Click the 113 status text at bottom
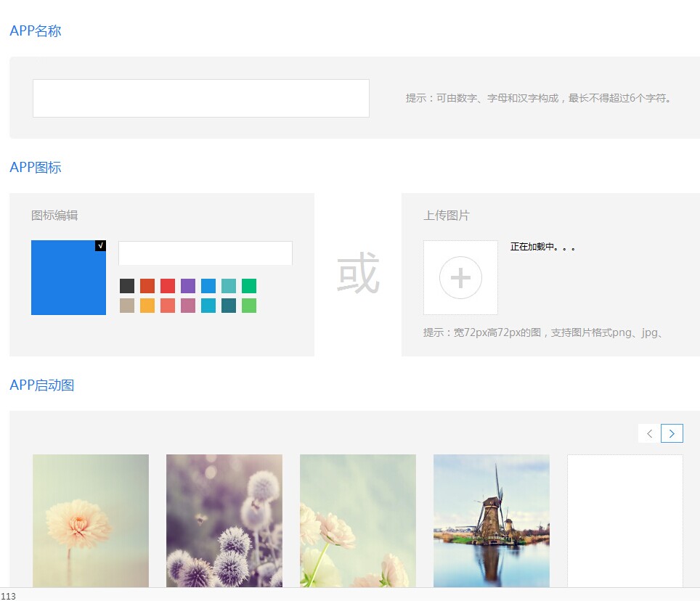700x601 pixels. coord(8,596)
